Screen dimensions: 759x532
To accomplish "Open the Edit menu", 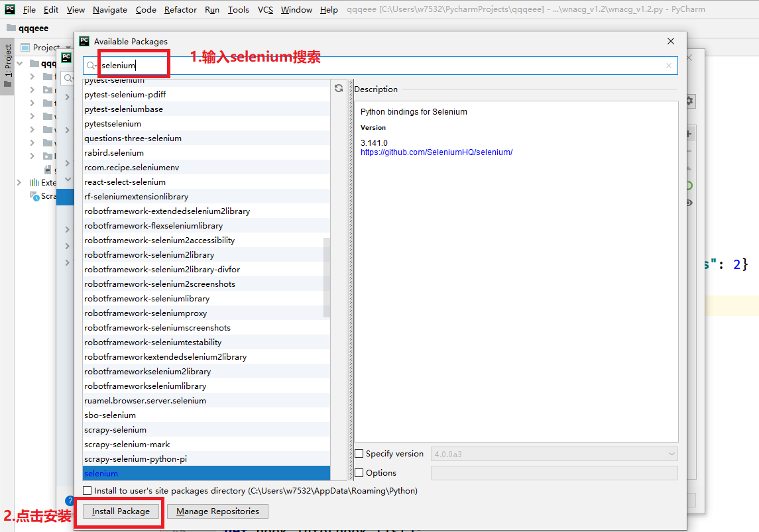I will tap(51, 10).
